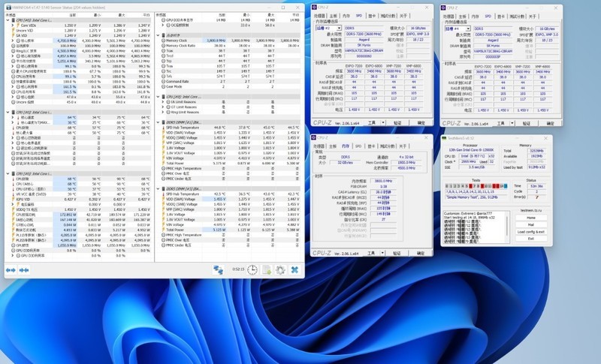This screenshot has width=601, height=364.
Task: Click the Mail button in TestMem5
Action: coord(530,224)
